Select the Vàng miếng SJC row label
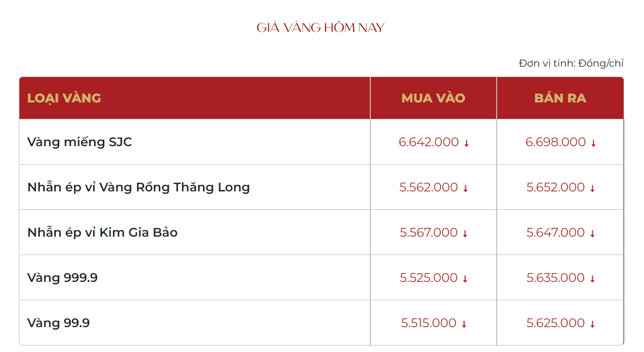This screenshot has width=644, height=352. 80,142
